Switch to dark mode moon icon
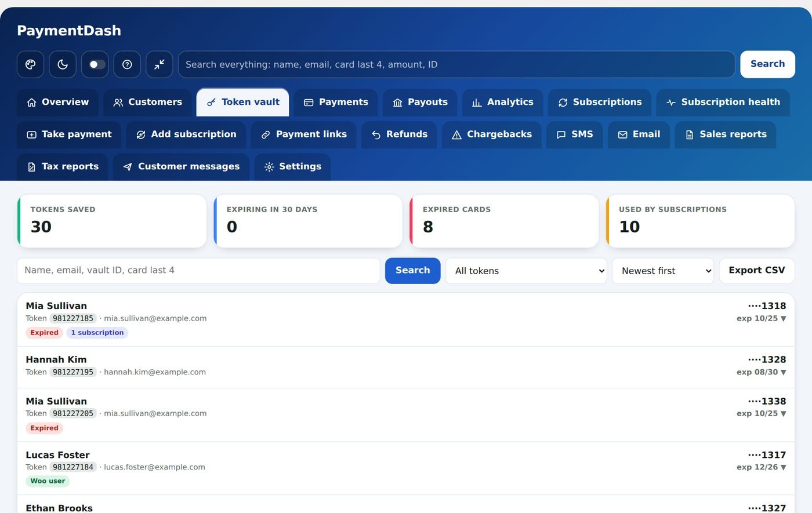 point(63,64)
